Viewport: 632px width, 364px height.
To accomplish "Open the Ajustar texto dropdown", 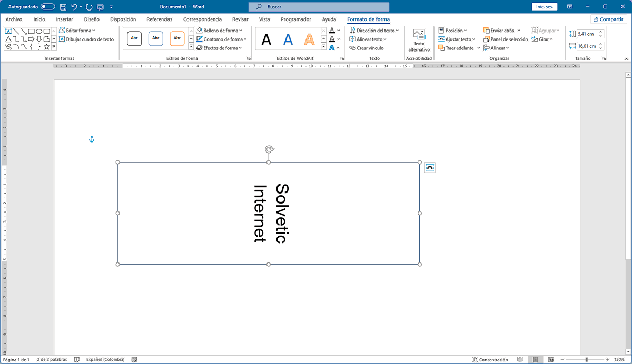I will pos(457,39).
